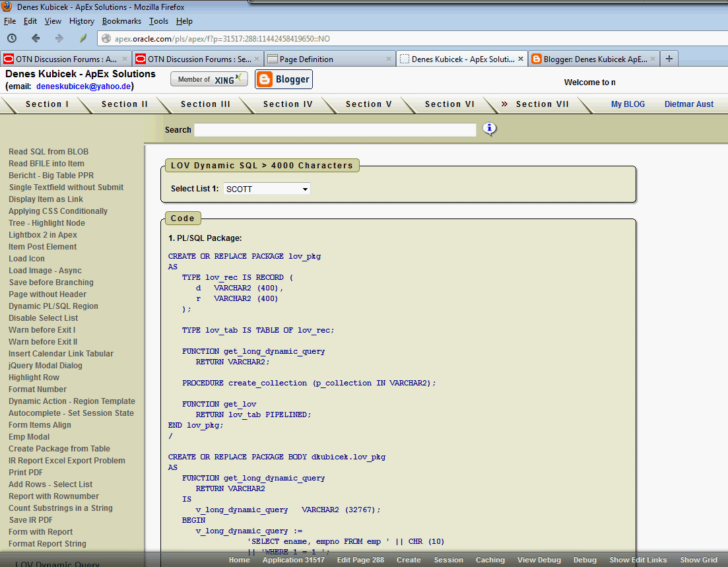Open Lightbox 2 in Apex link
Screen dimensions: 728x567
point(43,235)
